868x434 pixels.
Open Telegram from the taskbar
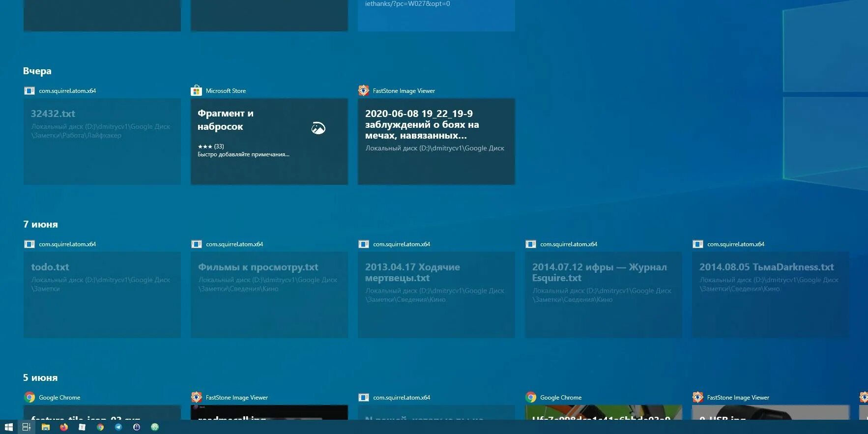[x=118, y=427]
